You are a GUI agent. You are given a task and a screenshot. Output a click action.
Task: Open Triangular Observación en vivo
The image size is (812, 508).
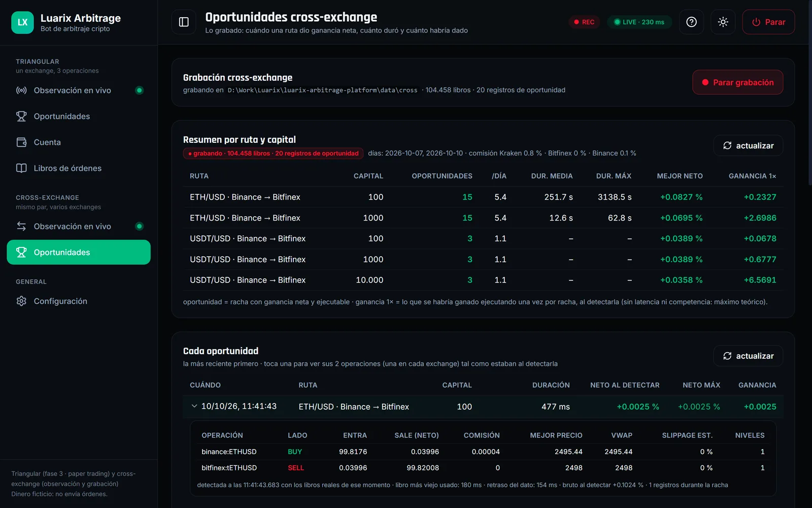click(x=79, y=90)
